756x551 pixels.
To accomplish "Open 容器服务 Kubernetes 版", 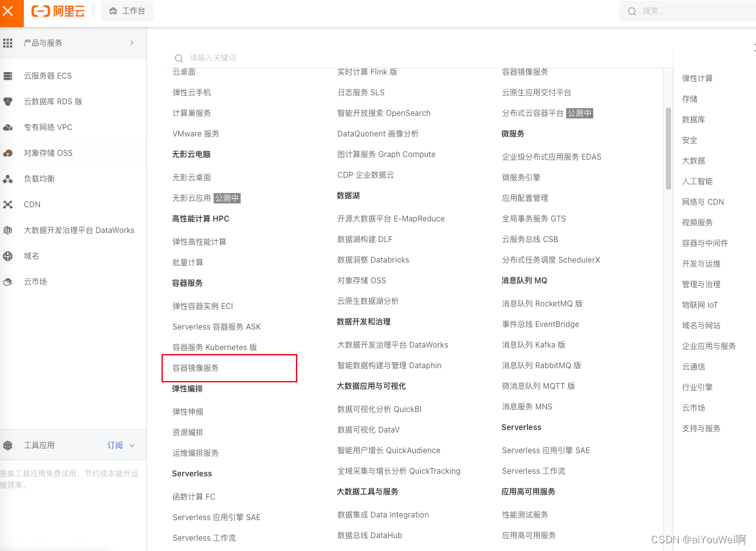I will point(214,348).
